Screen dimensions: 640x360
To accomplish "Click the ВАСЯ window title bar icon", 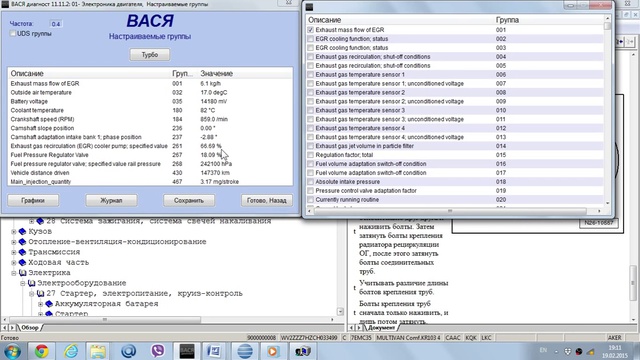I will 5,4.
